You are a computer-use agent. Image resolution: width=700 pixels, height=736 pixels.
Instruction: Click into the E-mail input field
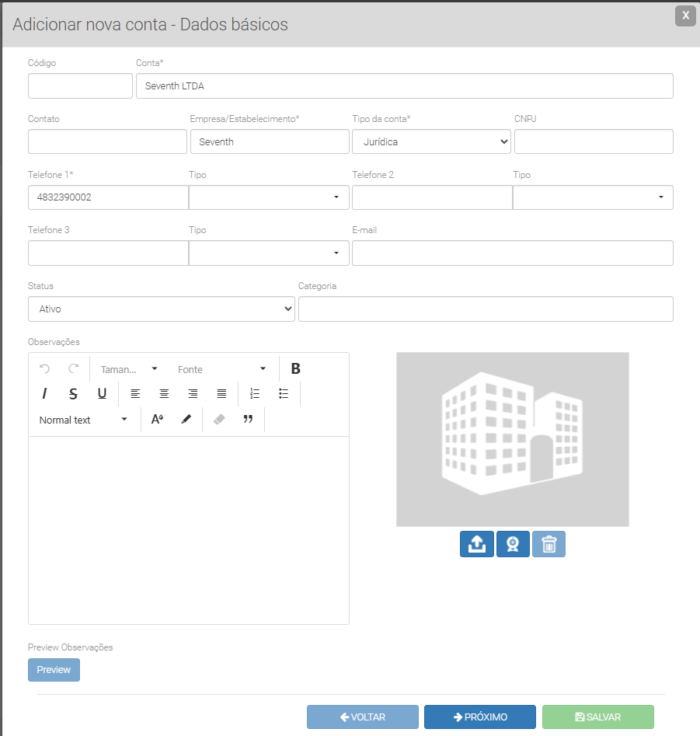point(512,253)
